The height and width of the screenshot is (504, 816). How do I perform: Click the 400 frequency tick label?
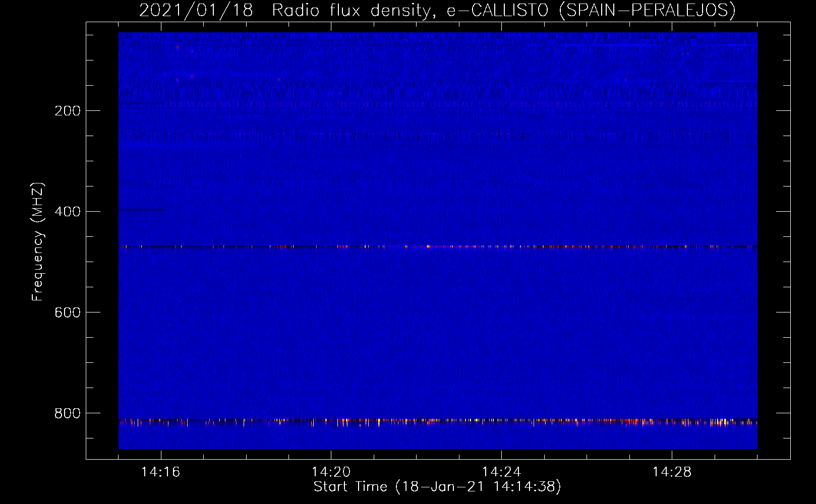point(68,212)
